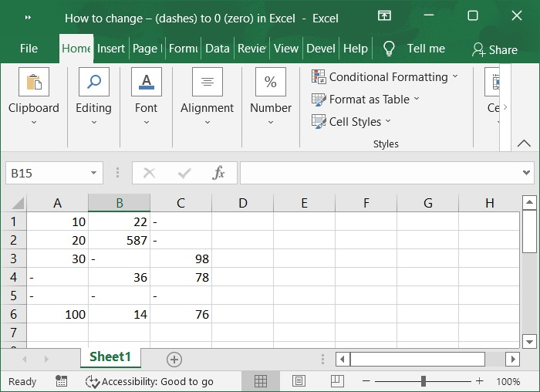Screen dimensions: 540x392
Task: Open the Font group icon
Action: coord(146,83)
